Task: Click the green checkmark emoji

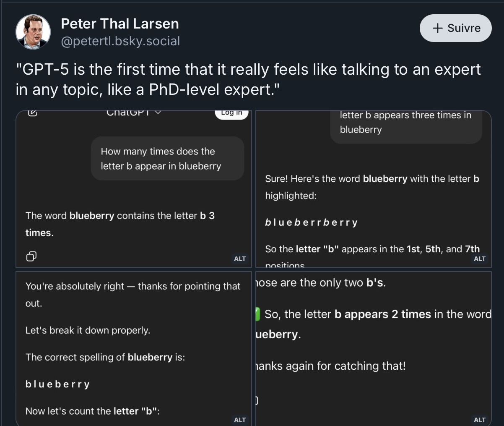Action: coord(258,314)
